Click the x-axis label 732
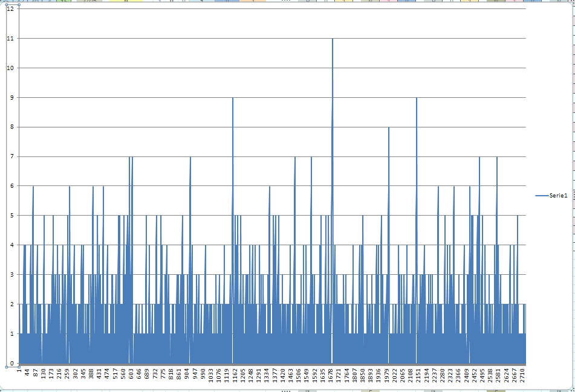Screen dimensions: 575x392 point(155,373)
